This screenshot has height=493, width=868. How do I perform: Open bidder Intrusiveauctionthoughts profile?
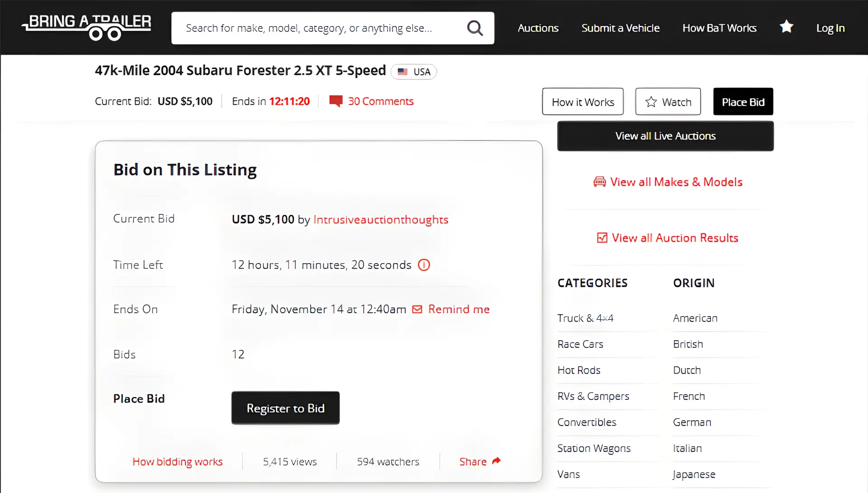pyautogui.click(x=381, y=220)
